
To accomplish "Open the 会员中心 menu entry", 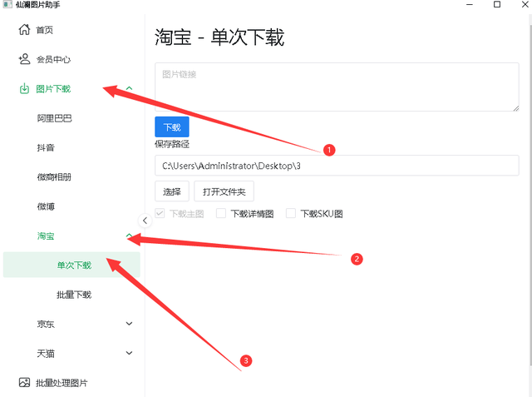I will tap(53, 59).
